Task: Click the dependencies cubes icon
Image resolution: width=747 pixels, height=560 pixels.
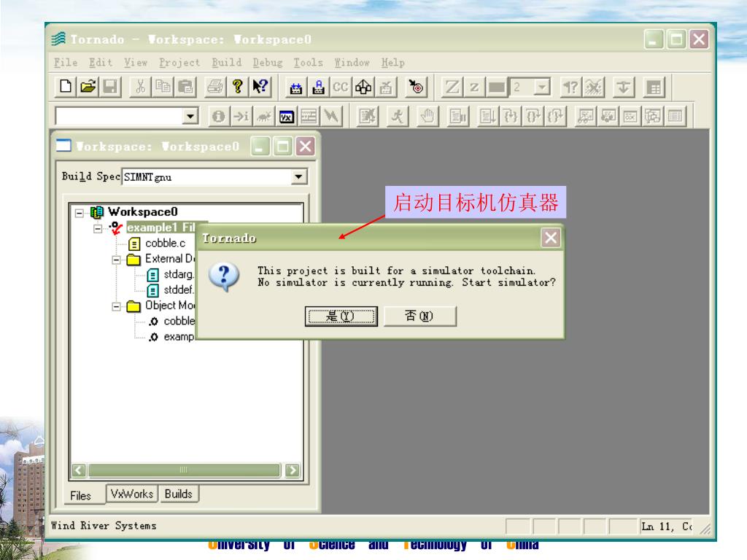Action: (363, 87)
